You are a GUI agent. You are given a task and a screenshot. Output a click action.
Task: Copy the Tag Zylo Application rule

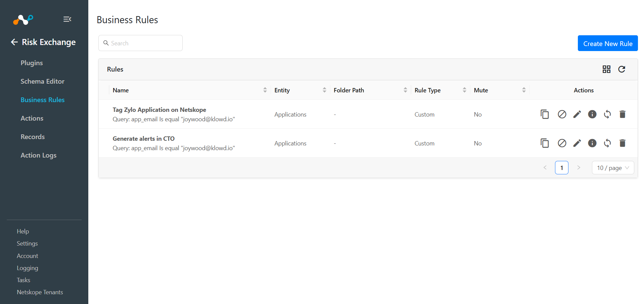[545, 114]
